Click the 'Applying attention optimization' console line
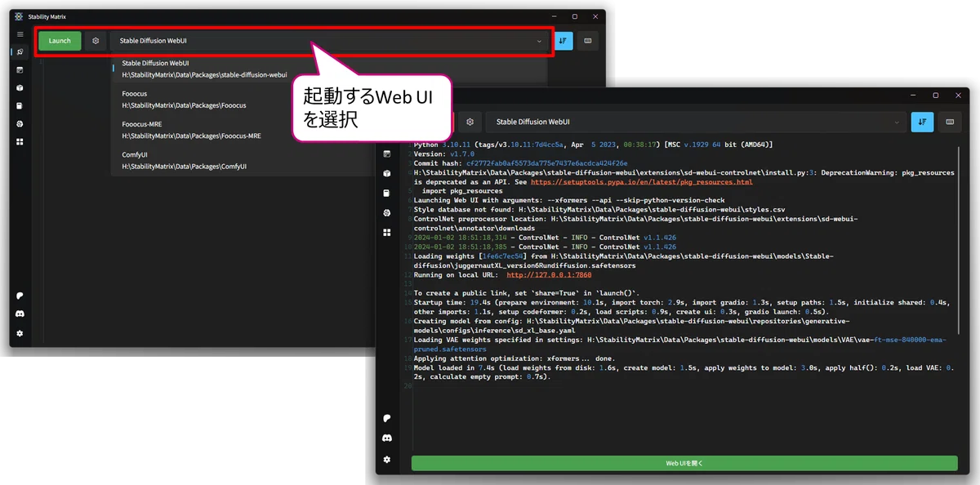The width and height of the screenshot is (980, 485). (x=514, y=358)
